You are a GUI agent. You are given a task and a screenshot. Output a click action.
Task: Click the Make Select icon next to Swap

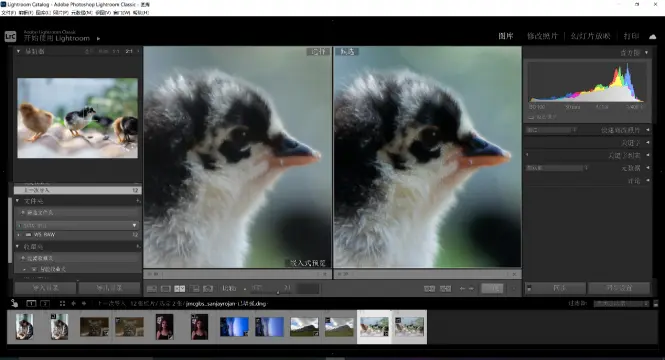coord(445,289)
